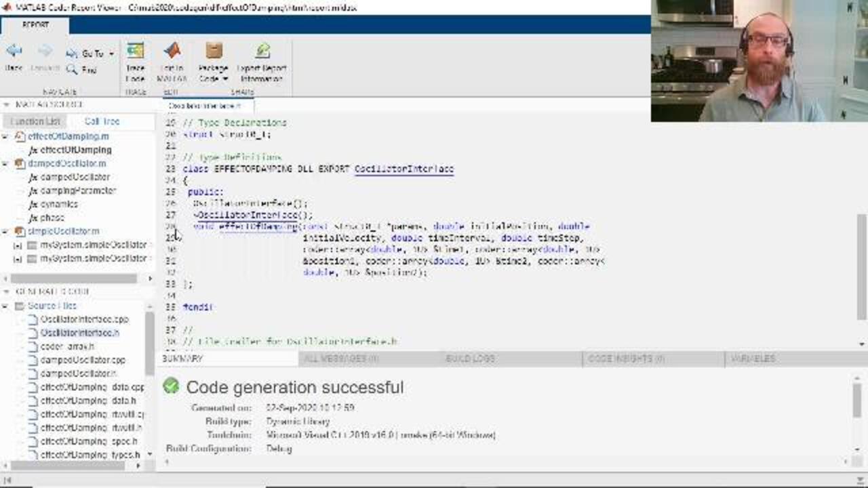The height and width of the screenshot is (488, 868).
Task: Expand the first mySystem.simpleOscillator node
Action: tap(17, 245)
